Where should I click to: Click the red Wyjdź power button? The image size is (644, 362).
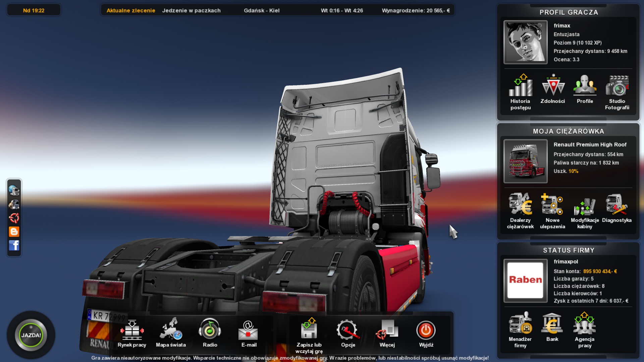click(426, 330)
